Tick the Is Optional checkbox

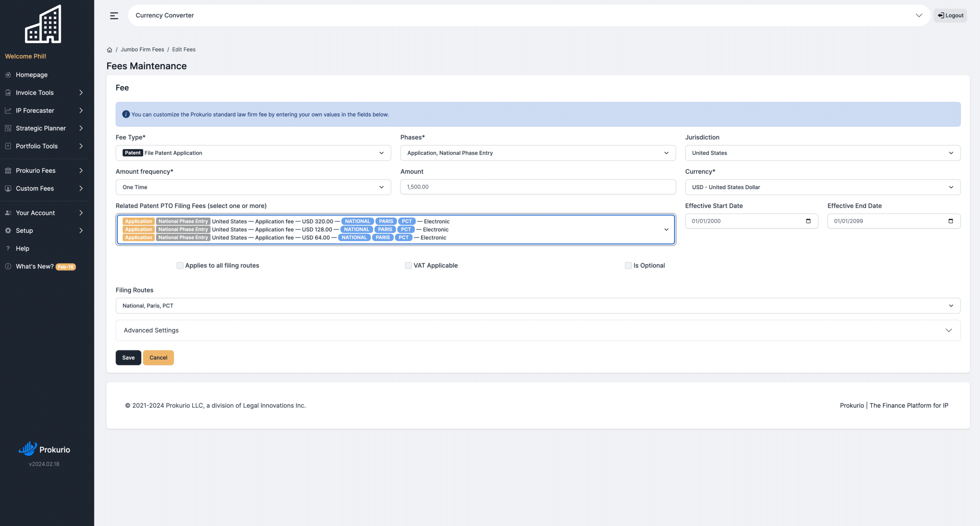pyautogui.click(x=628, y=265)
